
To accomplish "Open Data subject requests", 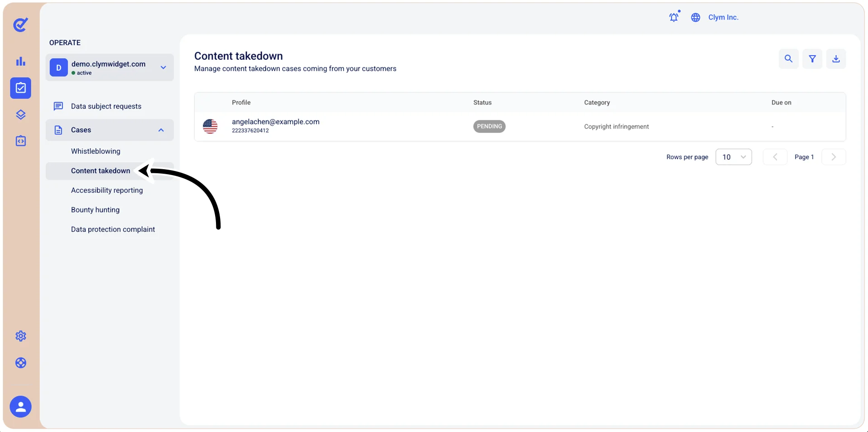I will (x=106, y=106).
